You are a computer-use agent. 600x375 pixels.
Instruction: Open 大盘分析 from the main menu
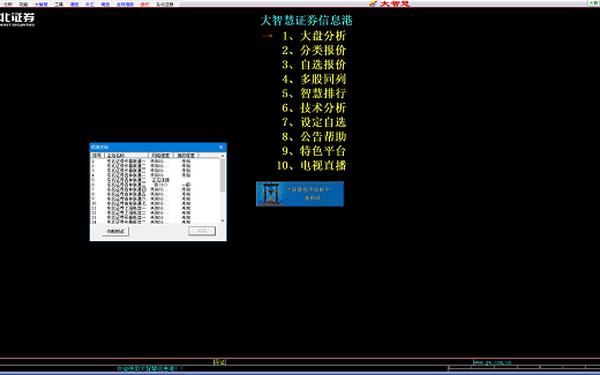(x=314, y=36)
